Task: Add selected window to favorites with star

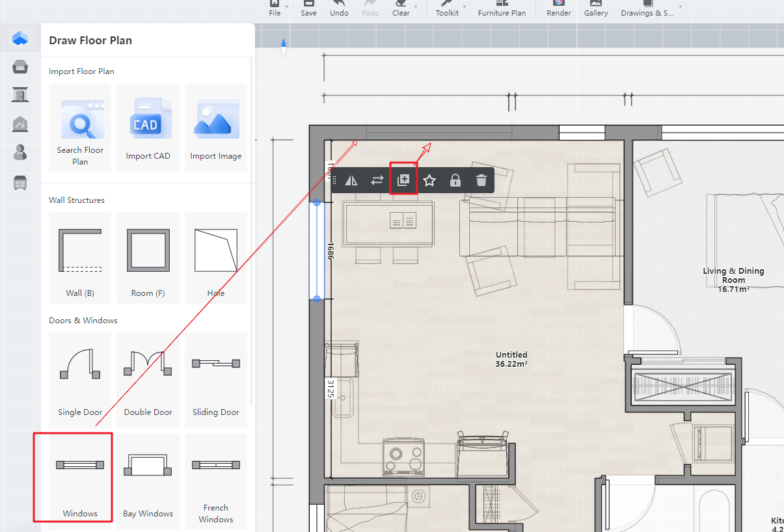Action: [x=429, y=180]
